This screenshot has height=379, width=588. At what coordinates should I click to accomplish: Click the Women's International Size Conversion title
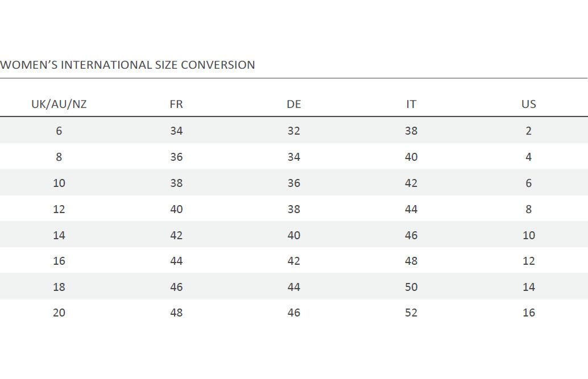coord(127,65)
